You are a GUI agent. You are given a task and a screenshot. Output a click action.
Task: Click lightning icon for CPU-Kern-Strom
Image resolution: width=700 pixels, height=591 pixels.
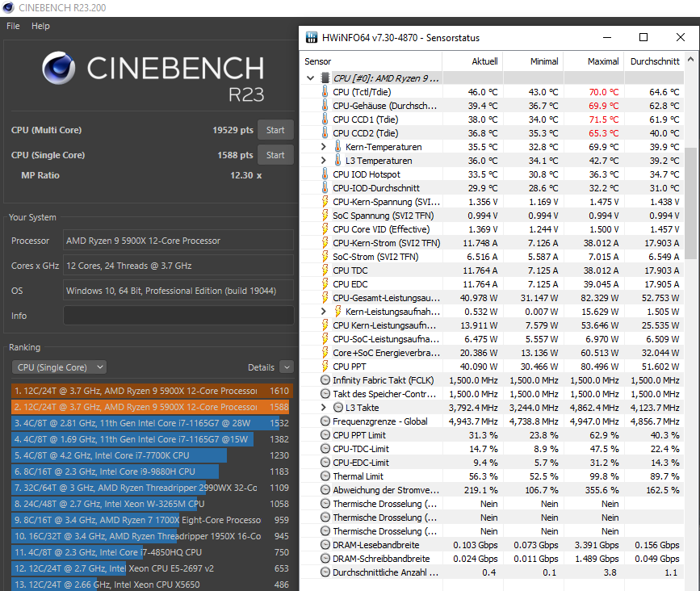[325, 243]
